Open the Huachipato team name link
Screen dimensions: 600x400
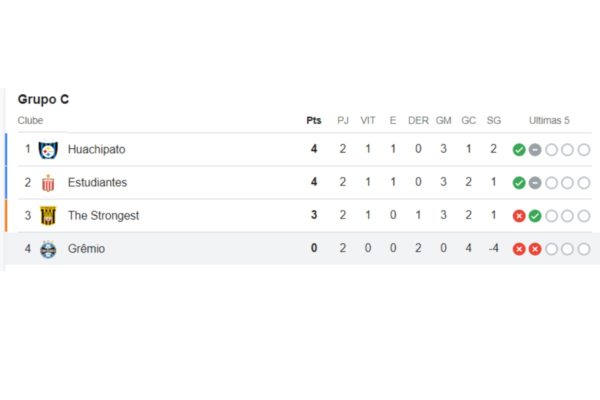point(96,149)
